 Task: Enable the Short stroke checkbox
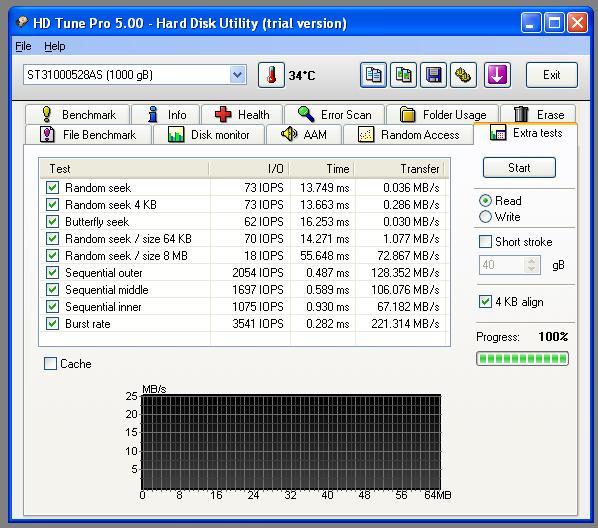coord(485,241)
